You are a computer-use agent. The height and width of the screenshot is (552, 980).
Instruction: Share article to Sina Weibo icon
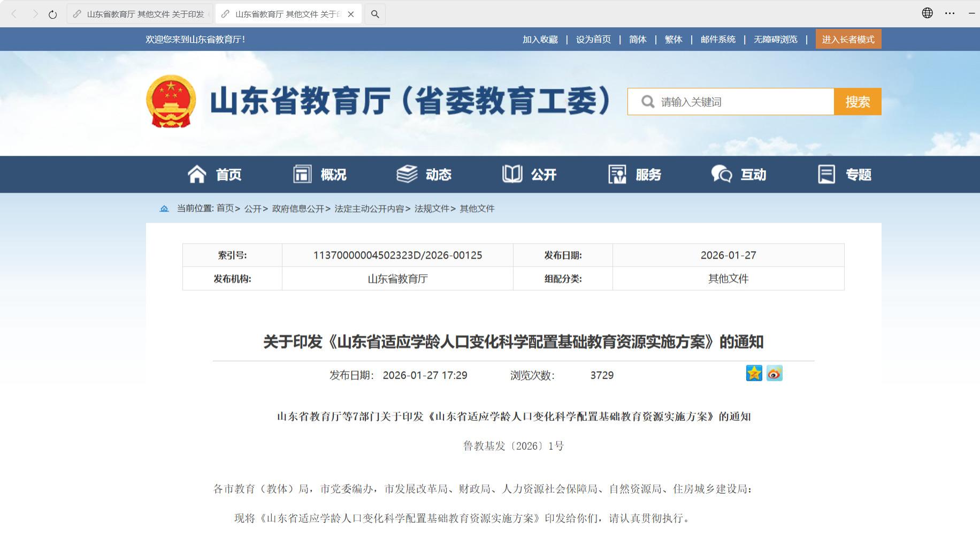pyautogui.click(x=774, y=374)
